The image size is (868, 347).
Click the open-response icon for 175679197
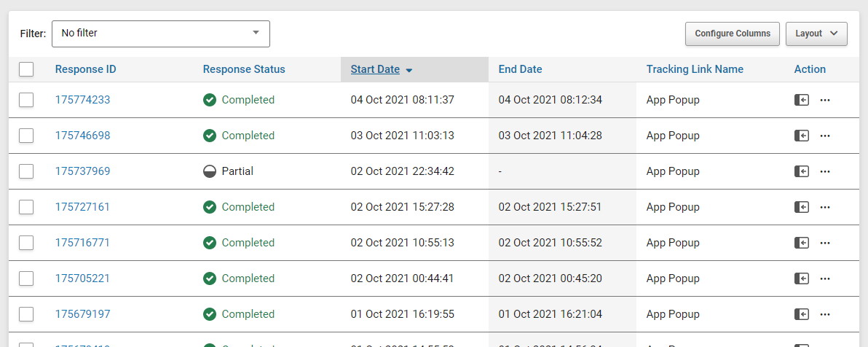(x=802, y=314)
